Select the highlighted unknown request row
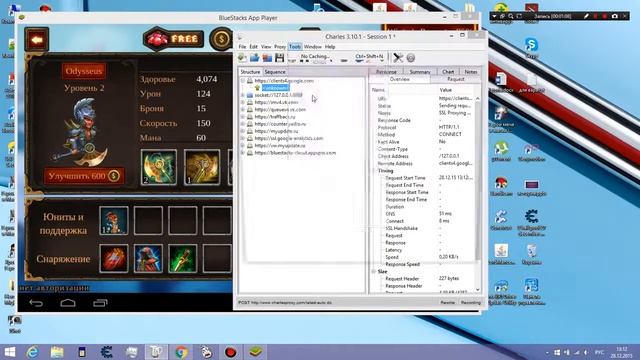The height and width of the screenshot is (360, 640). pyautogui.click(x=275, y=88)
